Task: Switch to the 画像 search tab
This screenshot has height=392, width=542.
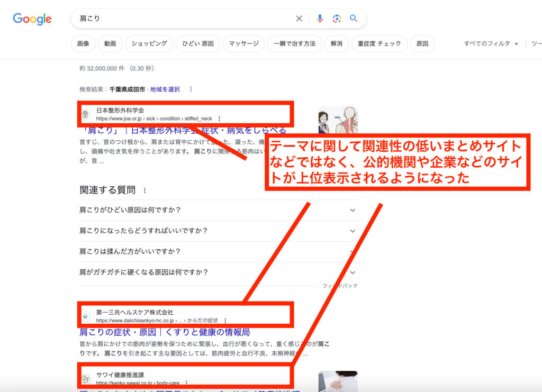Action: 83,44
